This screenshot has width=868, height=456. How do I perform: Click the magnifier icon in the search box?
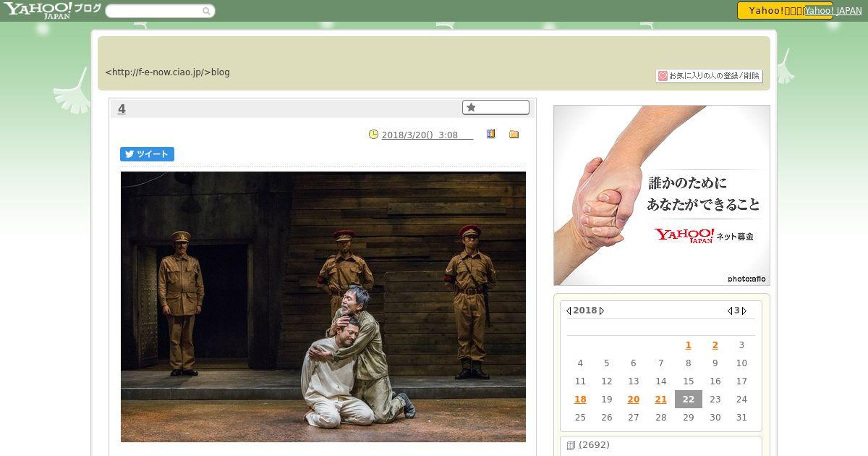pos(206,11)
